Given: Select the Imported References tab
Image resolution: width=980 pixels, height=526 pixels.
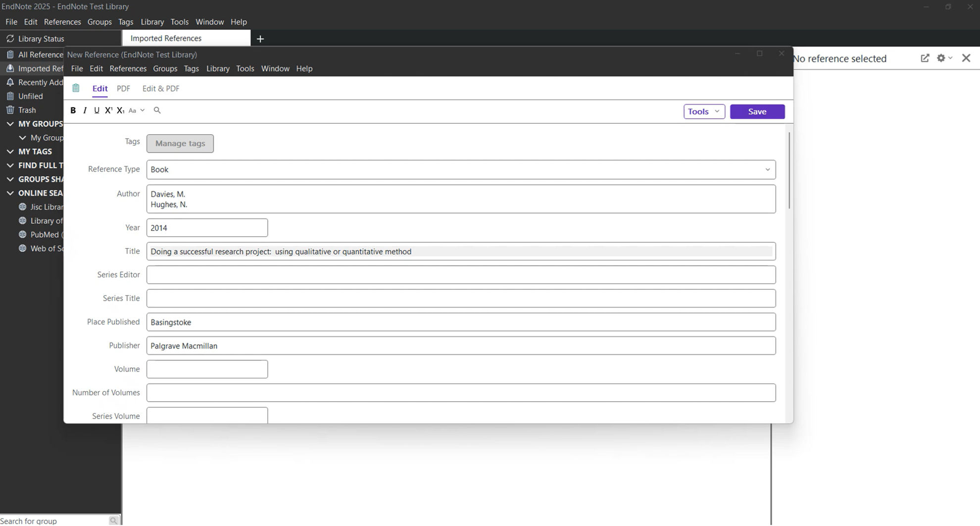Looking at the screenshot, I should [186, 38].
